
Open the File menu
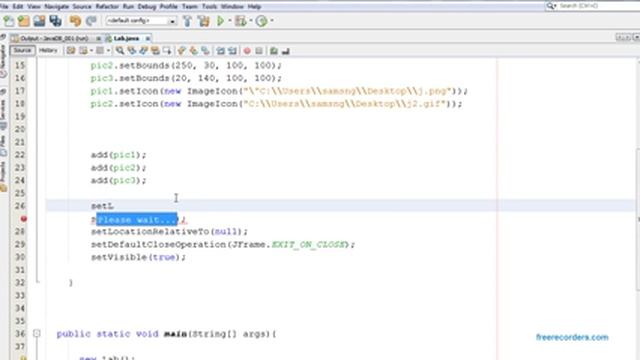coord(4,7)
